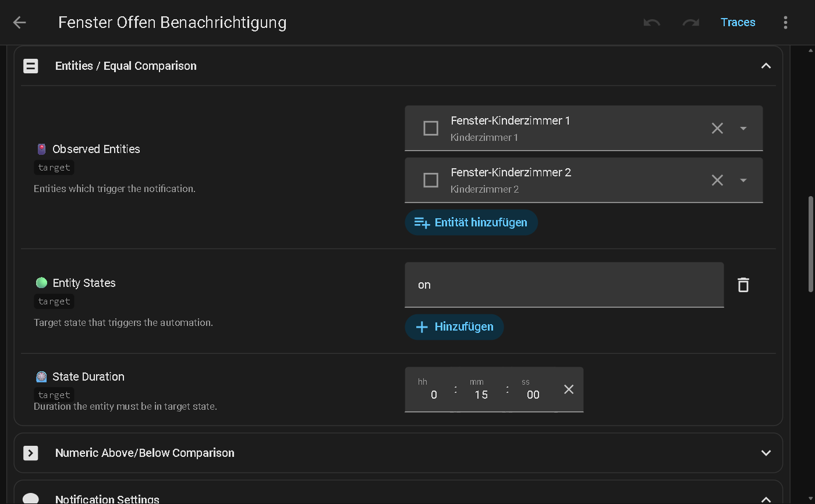This screenshot has height=504, width=815.
Task: Click the redo icon in header
Action: [690, 23]
